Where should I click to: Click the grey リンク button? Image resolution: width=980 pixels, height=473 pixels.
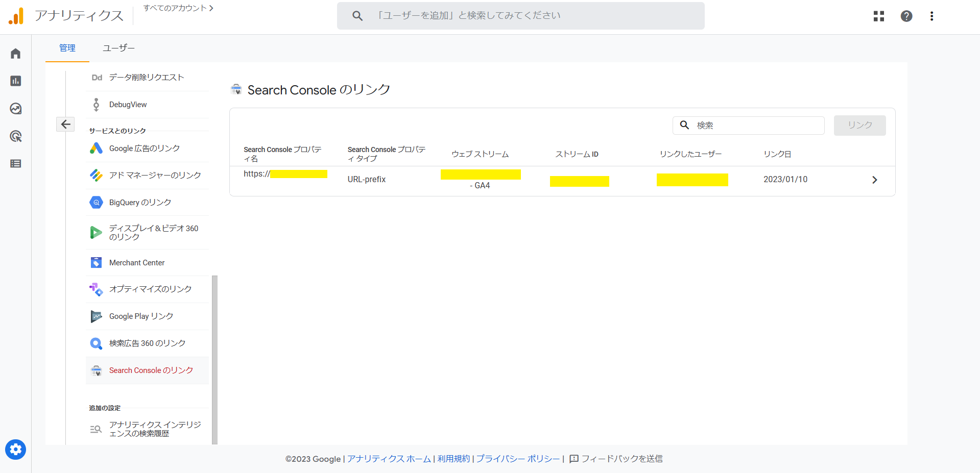860,126
